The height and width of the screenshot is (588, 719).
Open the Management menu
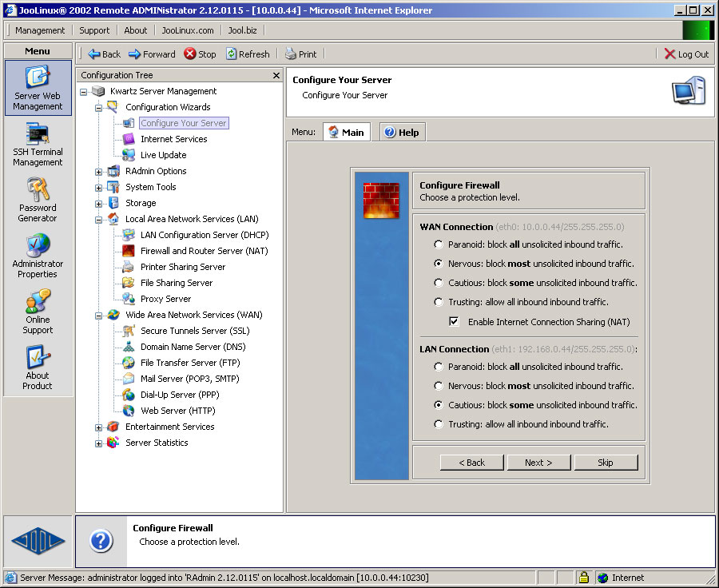pyautogui.click(x=40, y=30)
